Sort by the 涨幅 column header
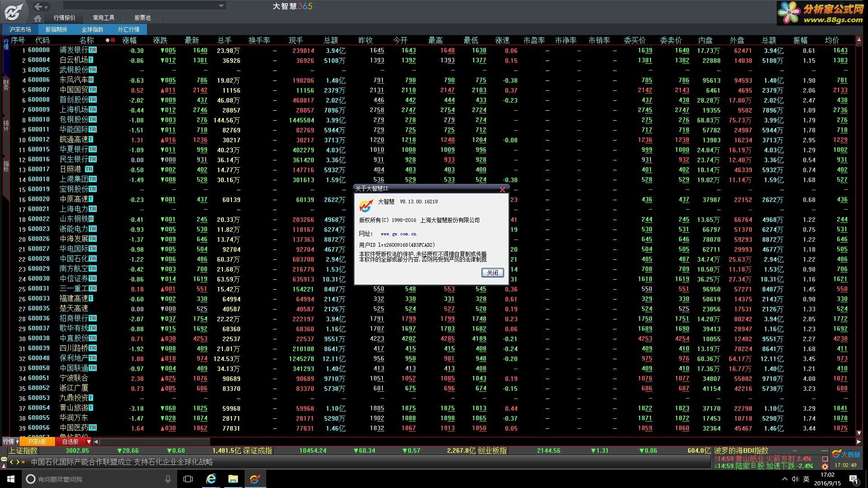Image resolution: width=868 pixels, height=488 pixels. [129, 40]
